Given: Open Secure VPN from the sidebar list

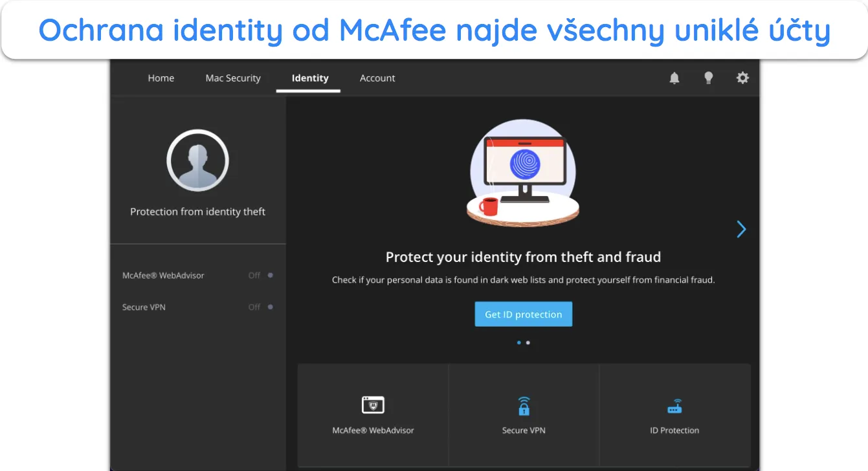Looking at the screenshot, I should pos(144,307).
